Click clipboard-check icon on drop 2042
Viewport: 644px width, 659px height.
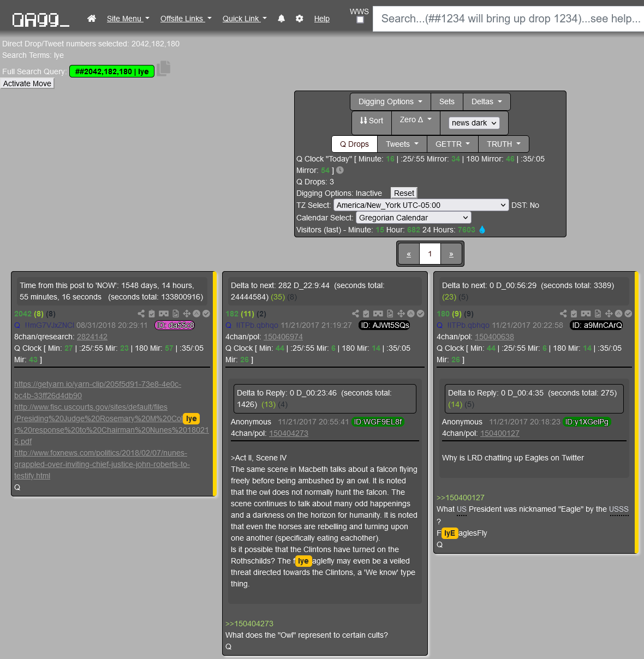click(152, 314)
